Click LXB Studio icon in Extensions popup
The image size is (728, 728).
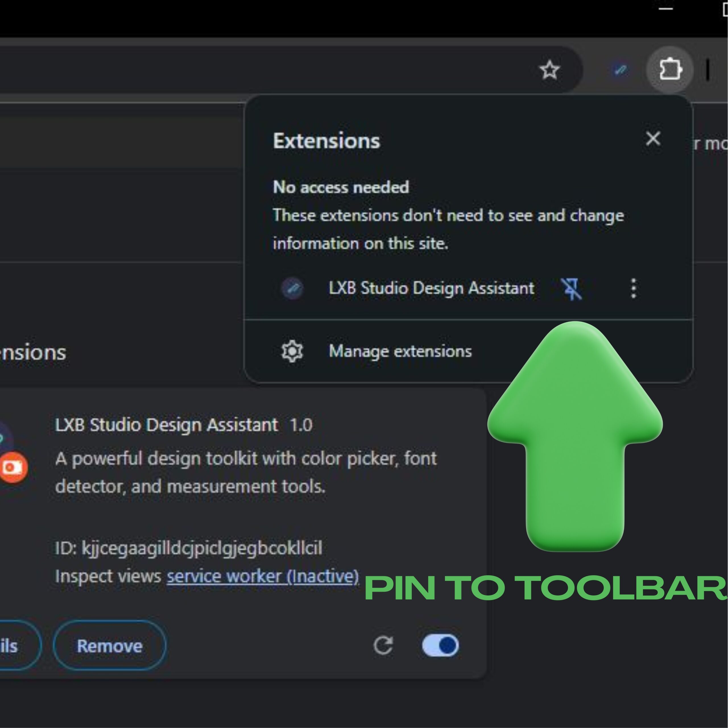tap(292, 289)
